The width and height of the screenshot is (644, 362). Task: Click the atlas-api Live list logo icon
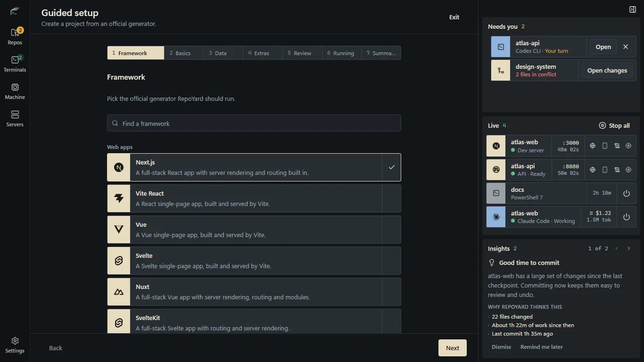point(496,170)
